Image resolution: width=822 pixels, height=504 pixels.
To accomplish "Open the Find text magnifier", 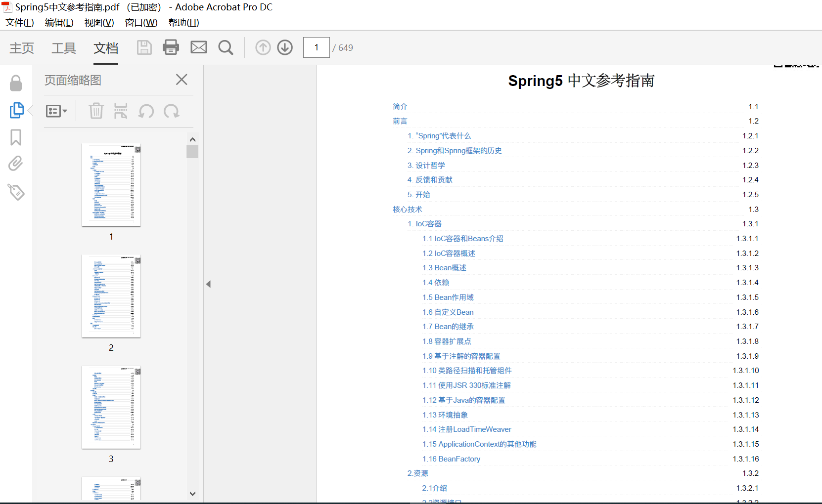I will pos(226,47).
